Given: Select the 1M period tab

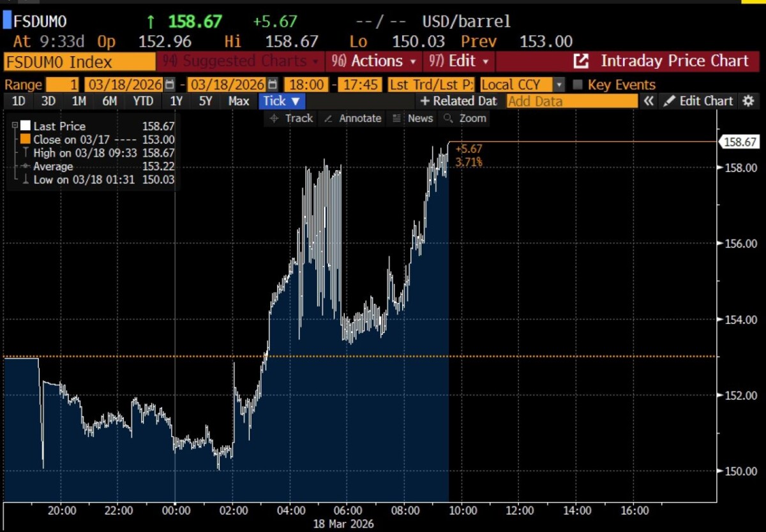Looking at the screenshot, I should (79, 101).
